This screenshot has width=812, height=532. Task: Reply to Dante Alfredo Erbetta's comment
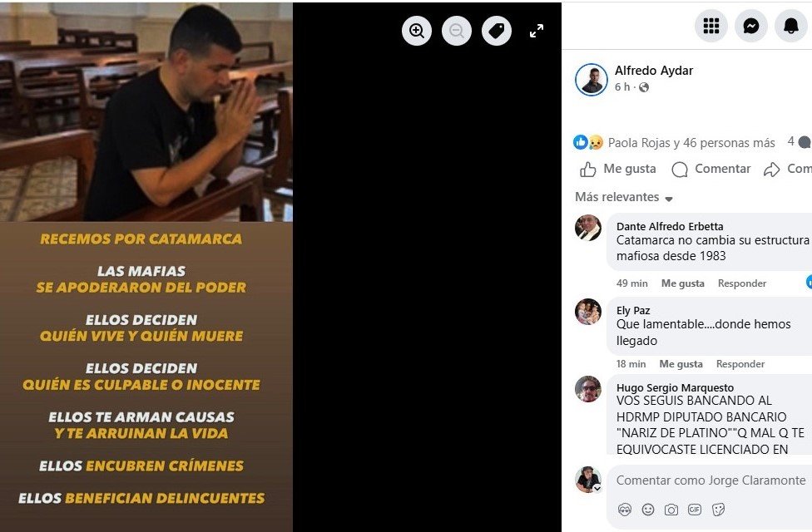pyautogui.click(x=741, y=283)
